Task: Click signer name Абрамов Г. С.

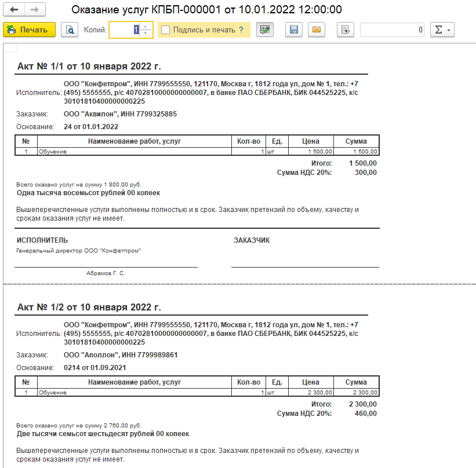Action: (106, 273)
